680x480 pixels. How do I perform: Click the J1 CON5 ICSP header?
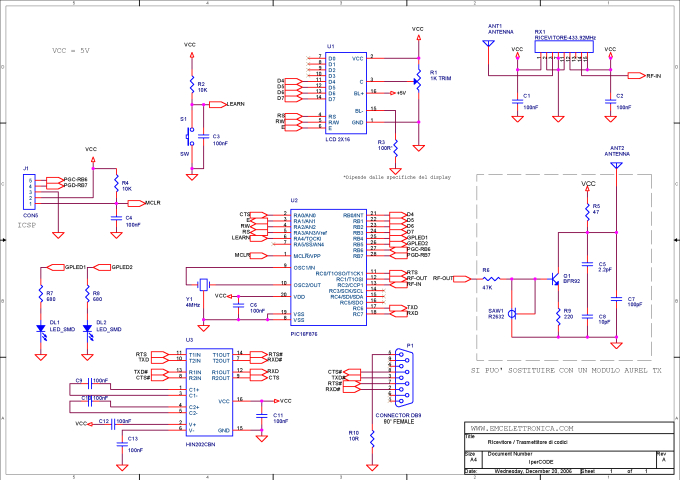pos(31,188)
